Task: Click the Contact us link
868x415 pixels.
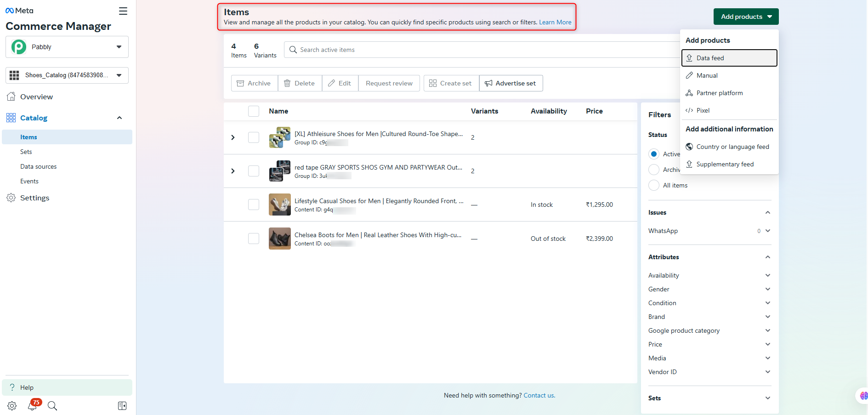Action: click(x=539, y=395)
